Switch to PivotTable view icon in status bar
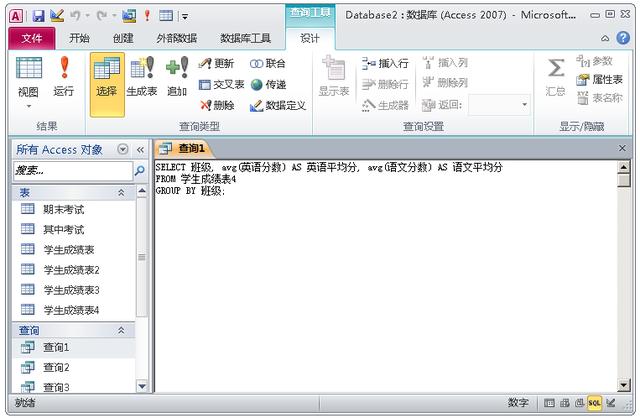The image size is (640, 418). (565, 403)
